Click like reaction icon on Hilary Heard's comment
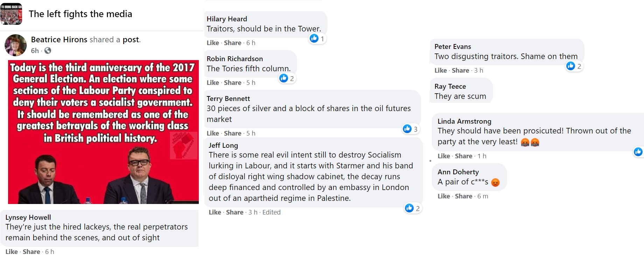 [x=314, y=38]
